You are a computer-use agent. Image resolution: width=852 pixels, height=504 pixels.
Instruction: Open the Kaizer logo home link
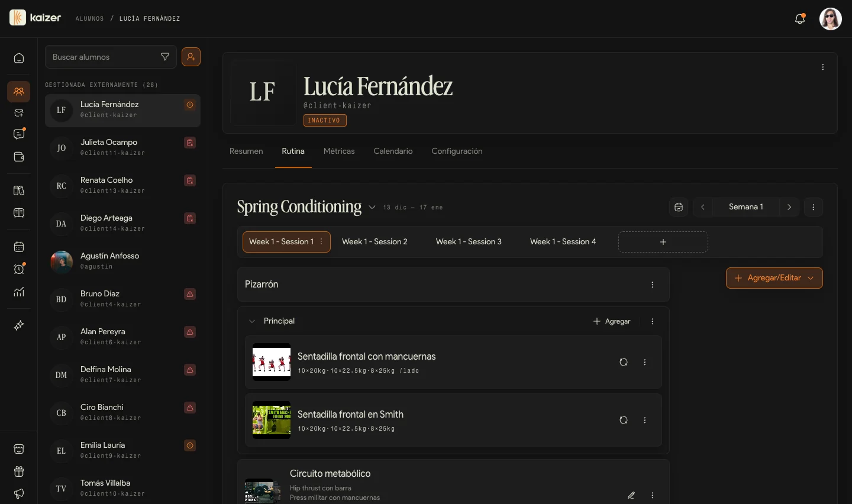click(x=35, y=18)
